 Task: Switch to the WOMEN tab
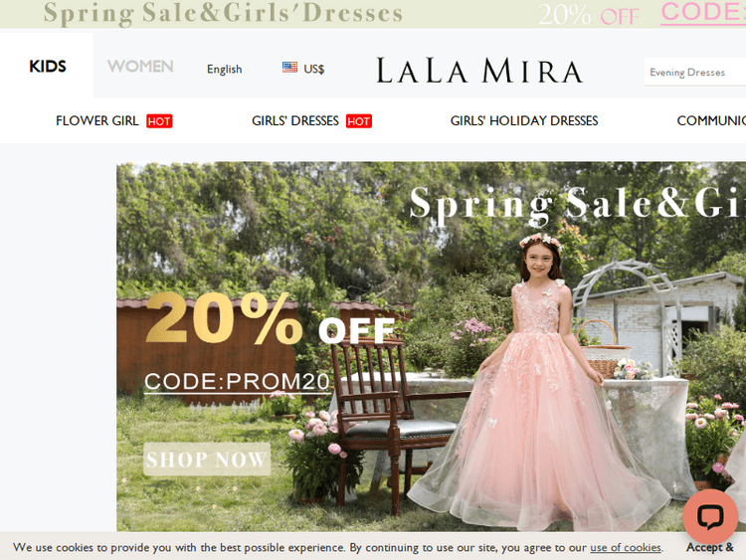140,66
